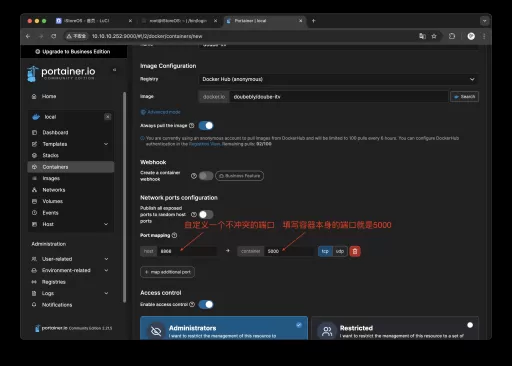Screen dimensions: 512x366
Task: Open browser extensions puzzle icon
Action: [452, 36]
